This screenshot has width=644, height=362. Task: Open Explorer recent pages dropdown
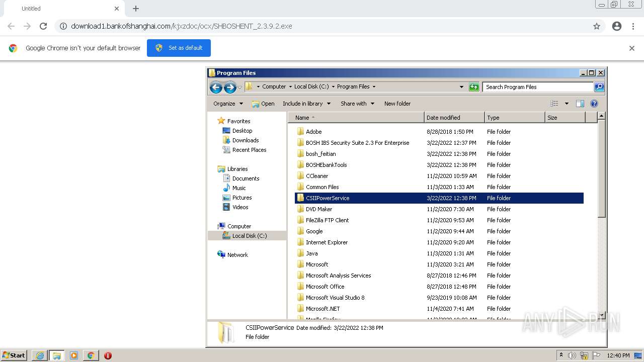[239, 87]
